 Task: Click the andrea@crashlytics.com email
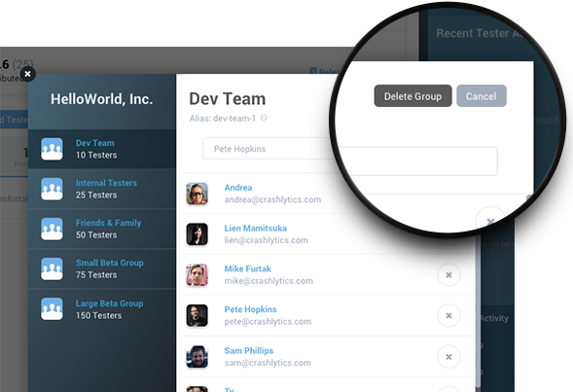[272, 199]
